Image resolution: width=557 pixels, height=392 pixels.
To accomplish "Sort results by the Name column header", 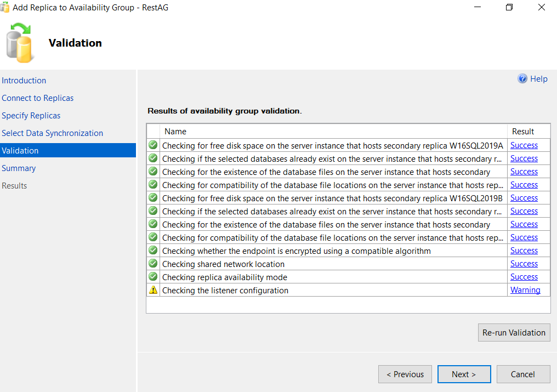I will (175, 132).
